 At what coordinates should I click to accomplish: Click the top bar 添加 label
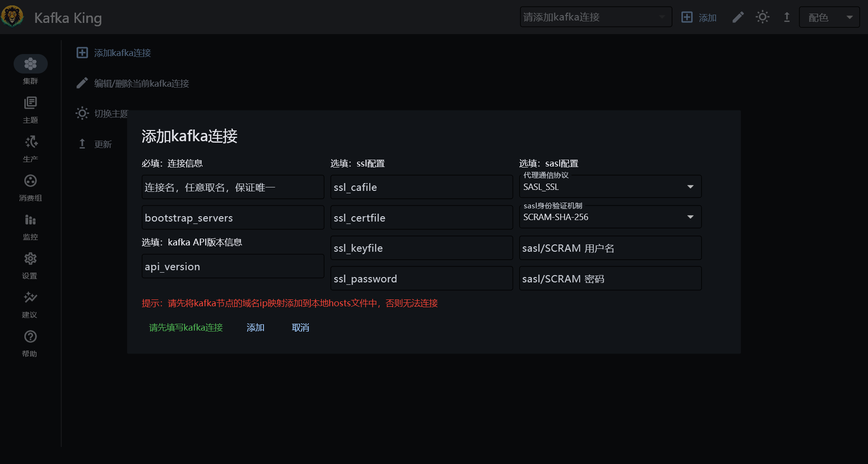pos(708,18)
